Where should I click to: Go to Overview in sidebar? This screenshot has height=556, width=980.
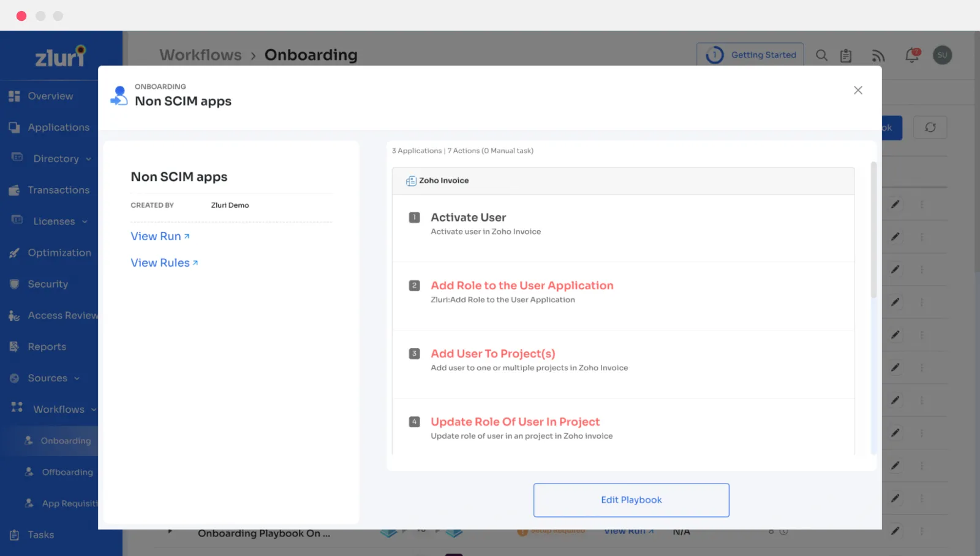[x=50, y=96]
